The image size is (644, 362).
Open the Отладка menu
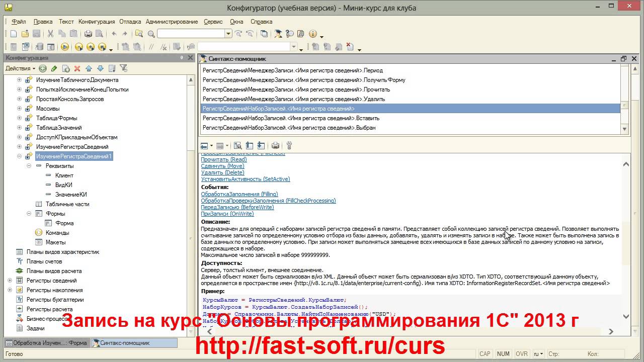click(130, 22)
